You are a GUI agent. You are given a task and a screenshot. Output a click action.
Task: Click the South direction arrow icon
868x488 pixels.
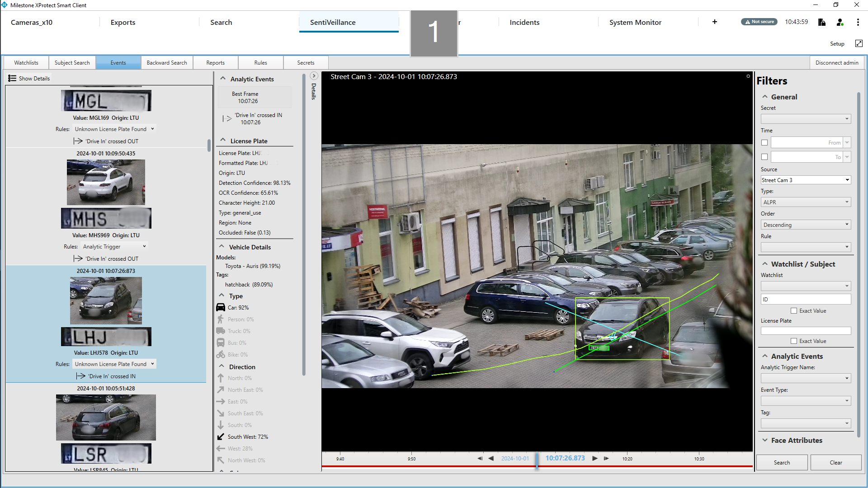[221, 425]
